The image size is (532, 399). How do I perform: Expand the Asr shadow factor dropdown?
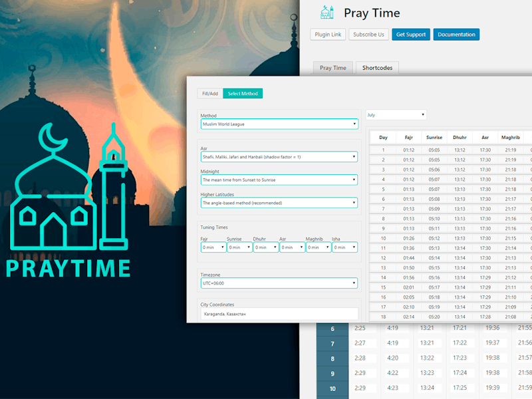tap(279, 157)
